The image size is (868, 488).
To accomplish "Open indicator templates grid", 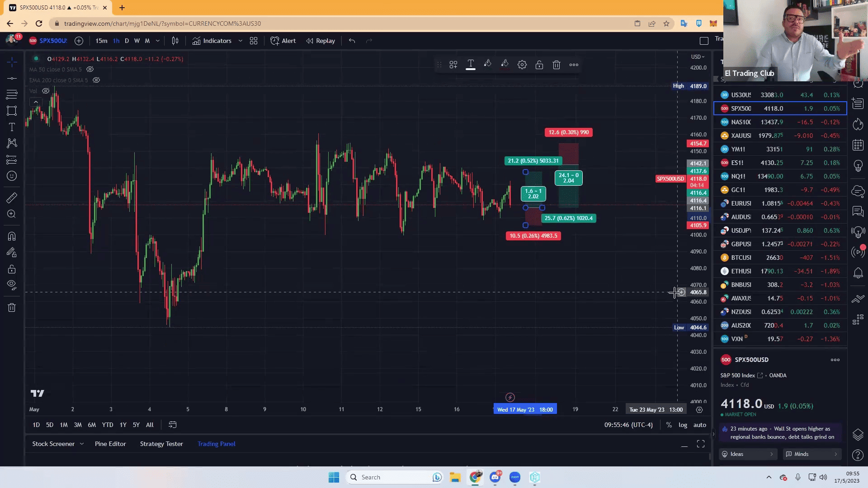I will (254, 41).
